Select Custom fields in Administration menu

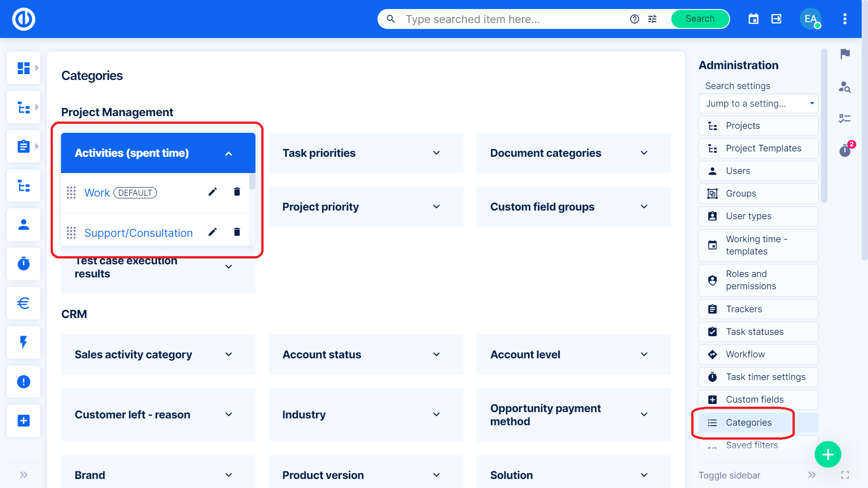[x=755, y=399]
